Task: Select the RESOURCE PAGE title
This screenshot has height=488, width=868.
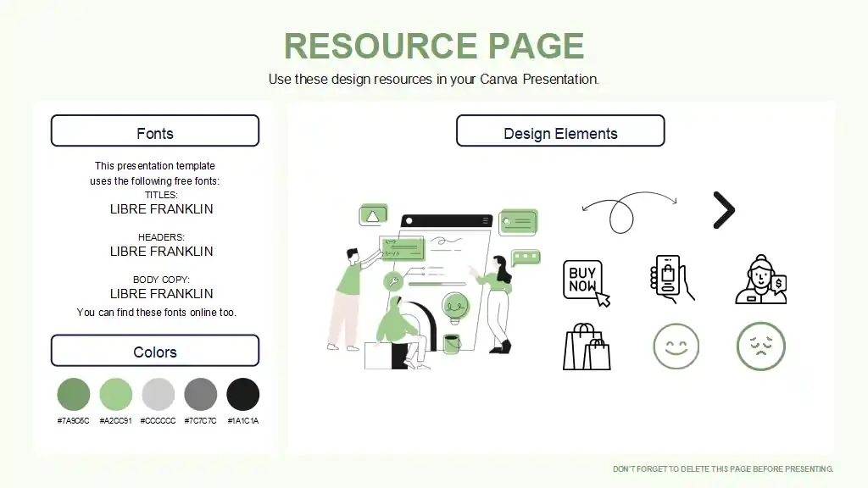Action: [434, 46]
